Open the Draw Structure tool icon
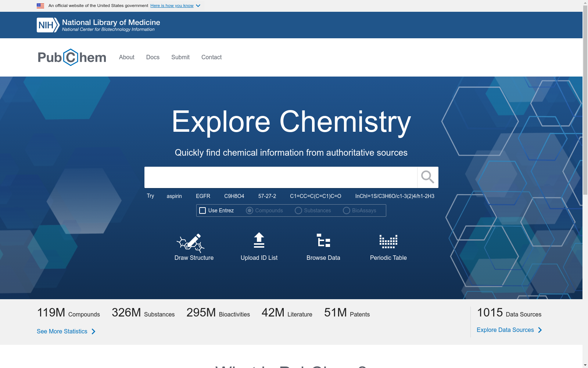588x368 pixels. coord(190,243)
